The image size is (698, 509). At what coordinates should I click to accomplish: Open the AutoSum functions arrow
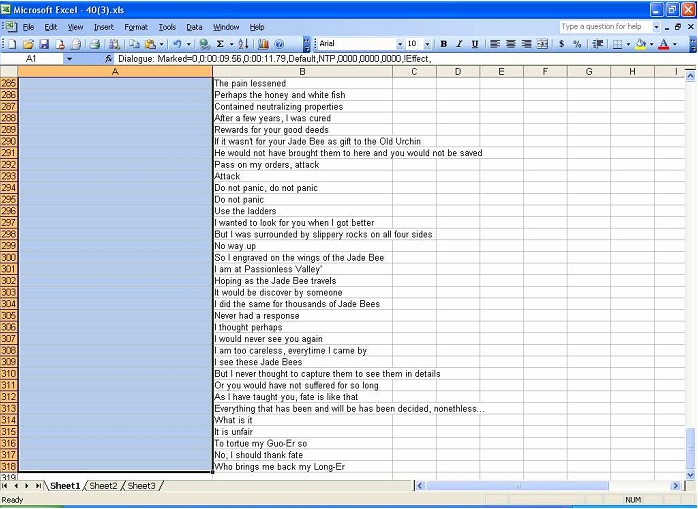tap(231, 44)
